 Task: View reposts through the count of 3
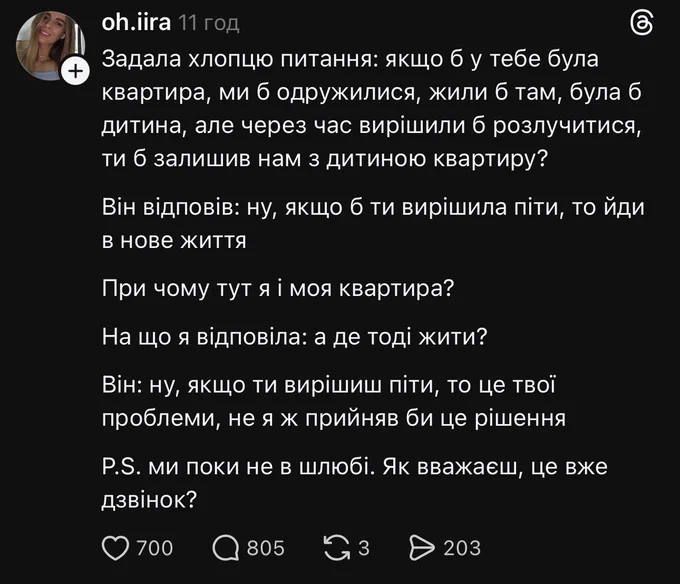[364, 548]
